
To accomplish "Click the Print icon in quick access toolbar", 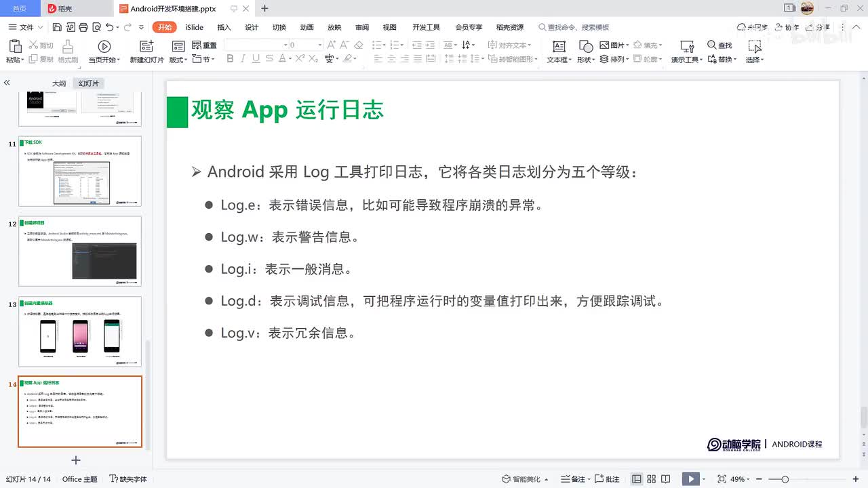I will pos(83,27).
